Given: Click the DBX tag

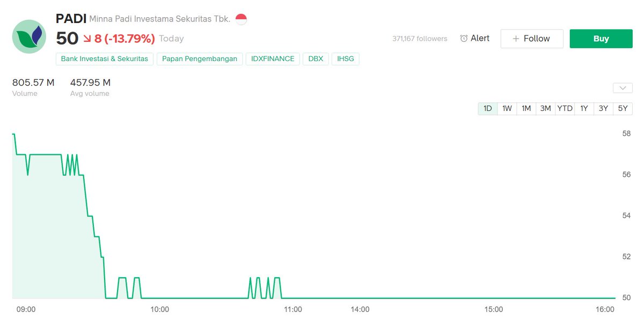Looking at the screenshot, I should 316,59.
